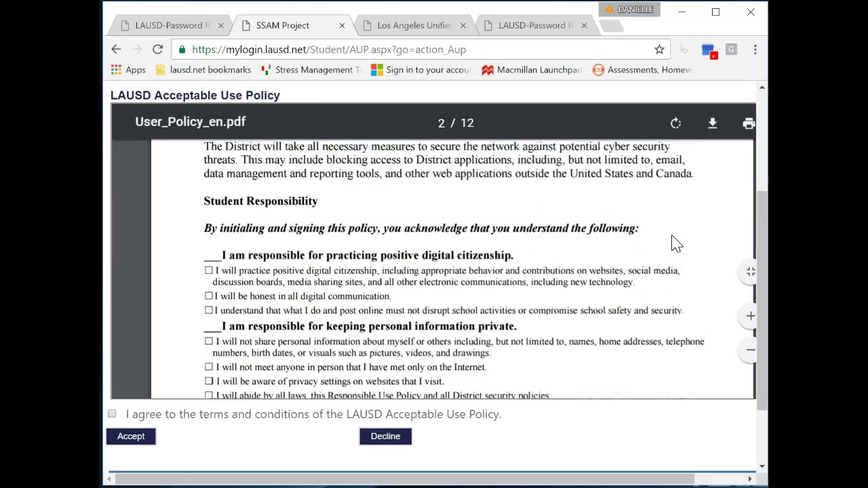Image resolution: width=868 pixels, height=488 pixels.
Task: Close the SSAM Project tab
Action: coord(342,26)
